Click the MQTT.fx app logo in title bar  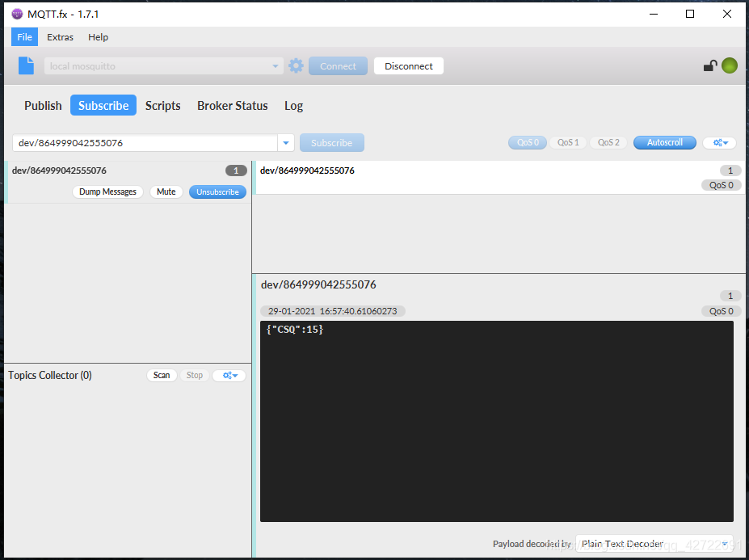coord(17,14)
